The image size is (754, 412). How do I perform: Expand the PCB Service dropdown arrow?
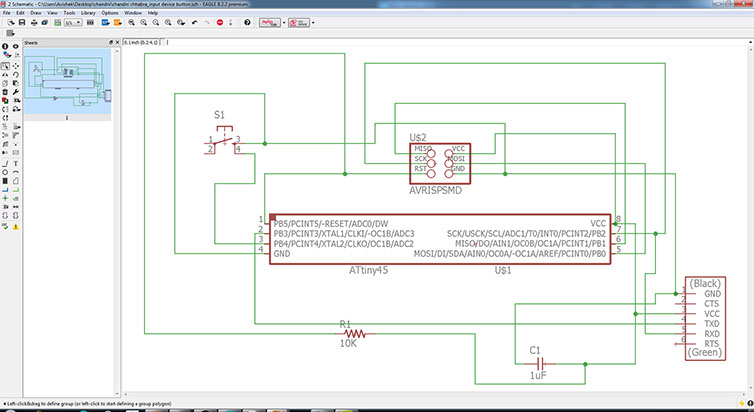pyautogui.click(x=313, y=23)
